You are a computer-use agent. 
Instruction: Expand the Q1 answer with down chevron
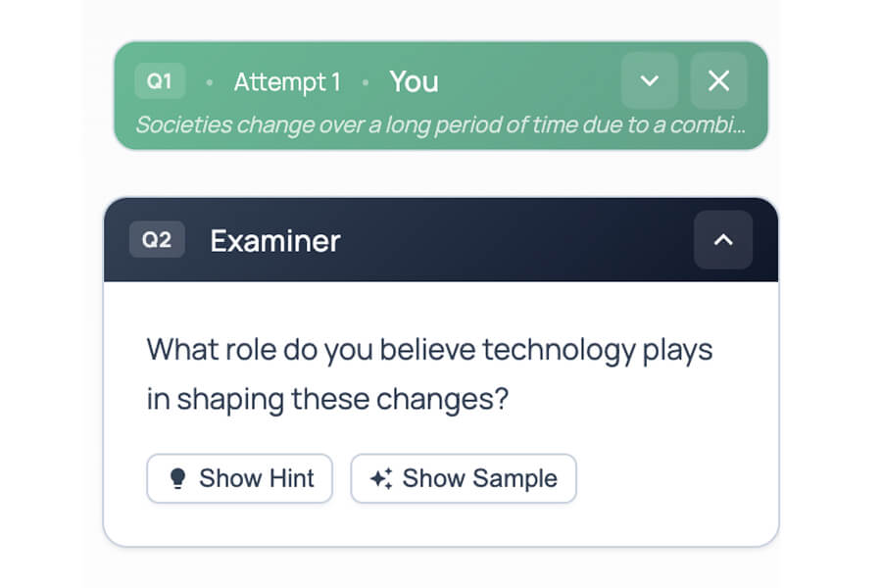[x=649, y=81]
